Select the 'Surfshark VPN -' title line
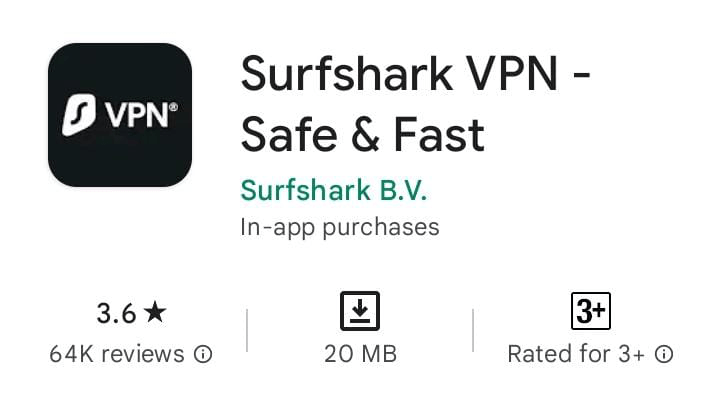The width and height of the screenshot is (704, 411). (x=415, y=73)
